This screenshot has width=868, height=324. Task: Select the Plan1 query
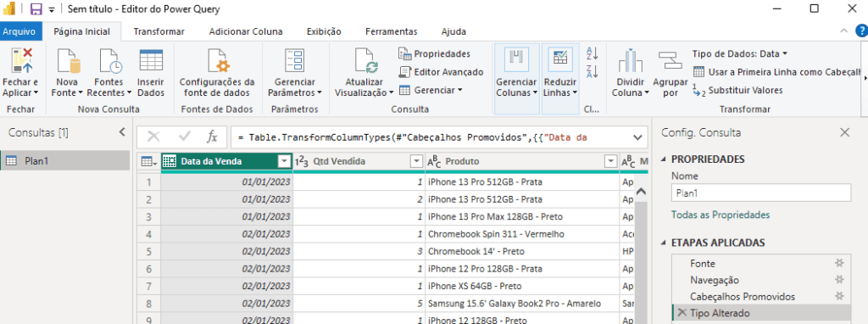tap(65, 160)
